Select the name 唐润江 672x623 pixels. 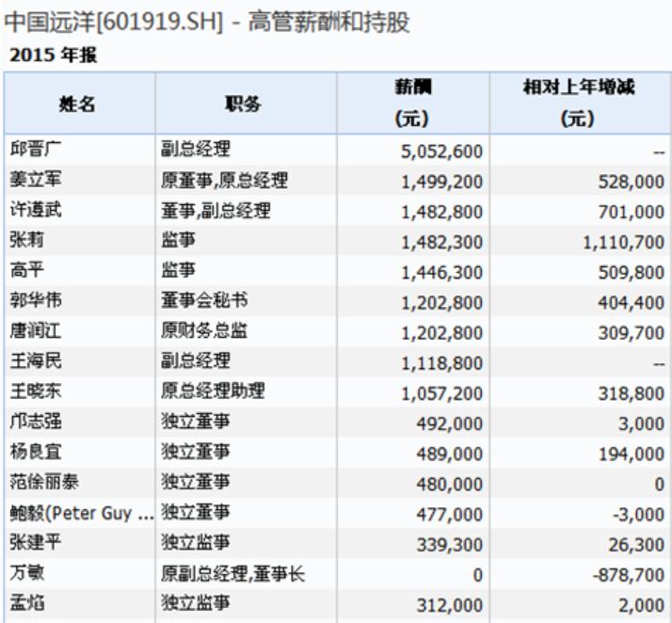36,330
